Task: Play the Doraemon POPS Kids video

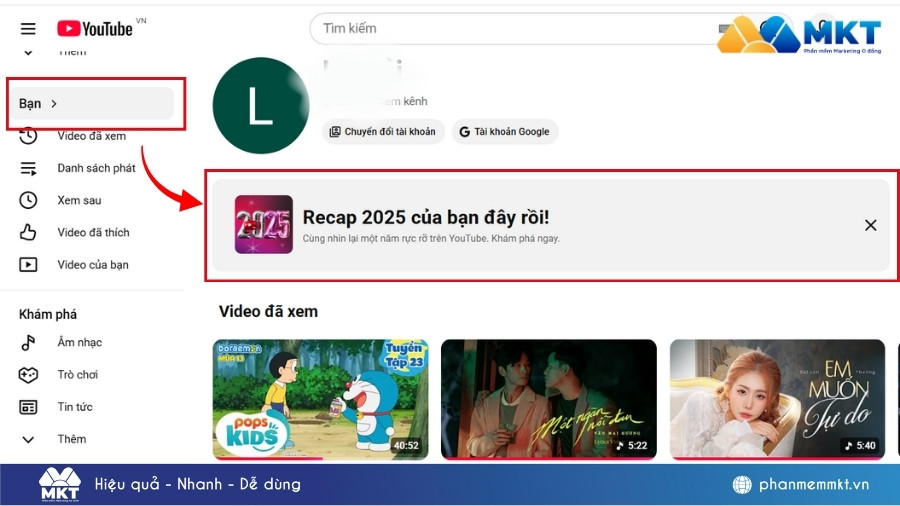Action: click(320, 399)
